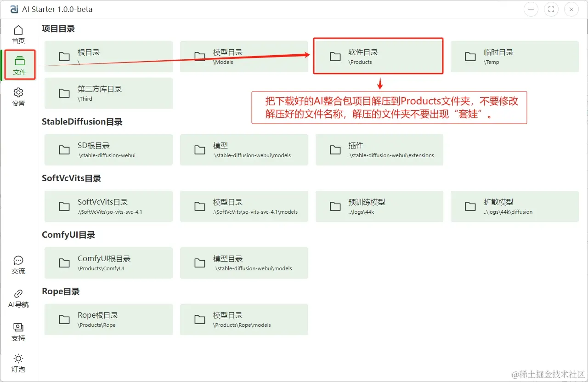
Task: Open the 模型目录 \Models folder card
Action: point(243,56)
